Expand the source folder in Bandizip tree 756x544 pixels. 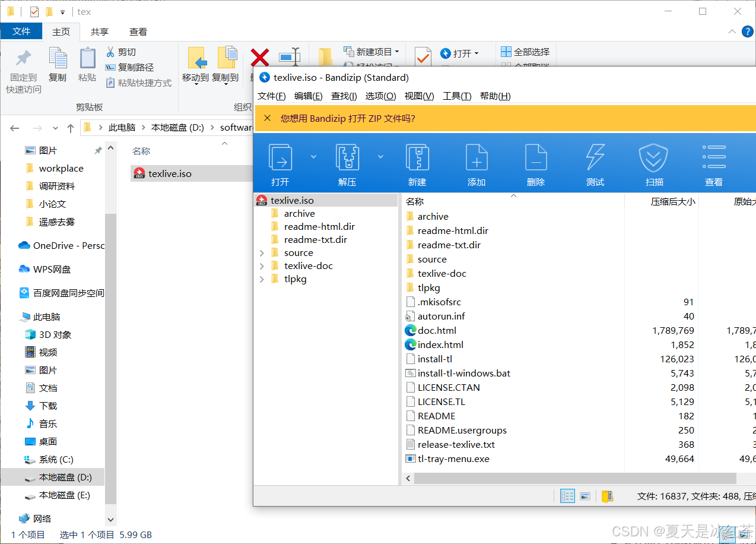(x=262, y=253)
